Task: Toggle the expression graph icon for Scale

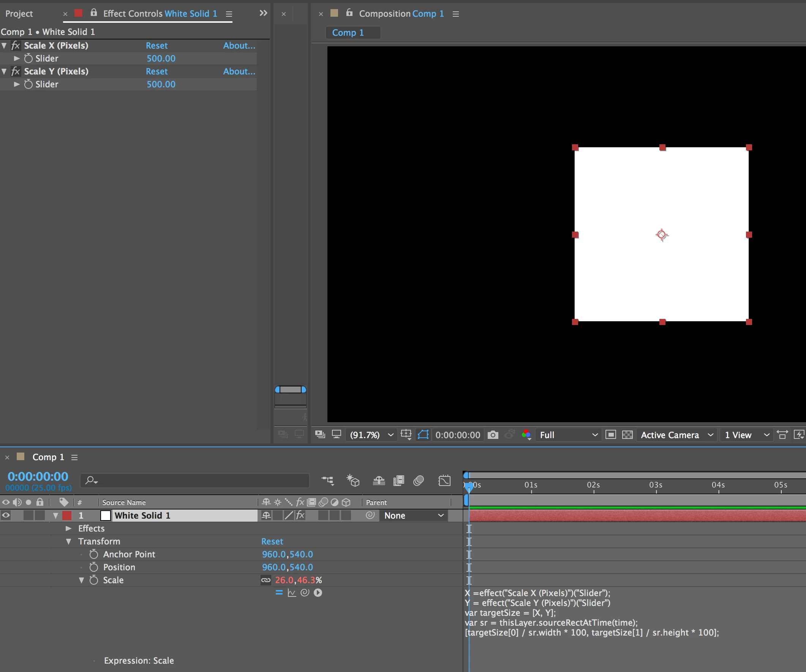Action: click(x=292, y=593)
